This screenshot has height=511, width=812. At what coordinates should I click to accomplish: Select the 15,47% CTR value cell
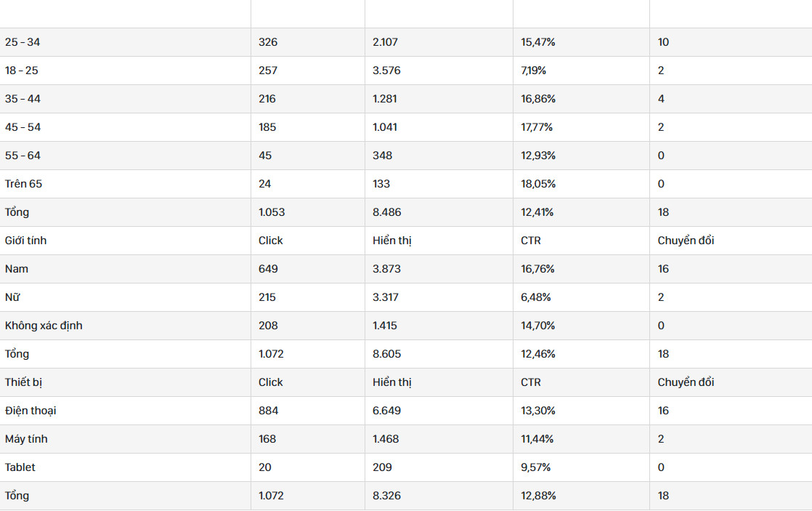point(581,42)
